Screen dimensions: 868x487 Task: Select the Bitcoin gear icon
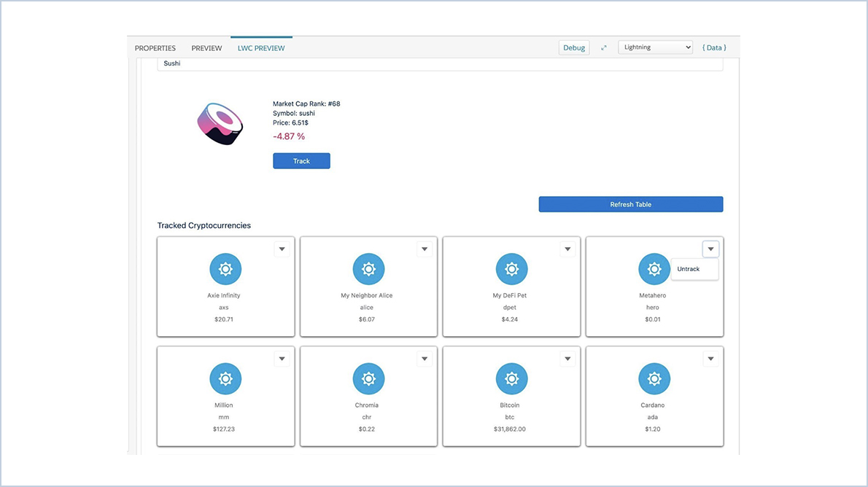[x=511, y=378]
